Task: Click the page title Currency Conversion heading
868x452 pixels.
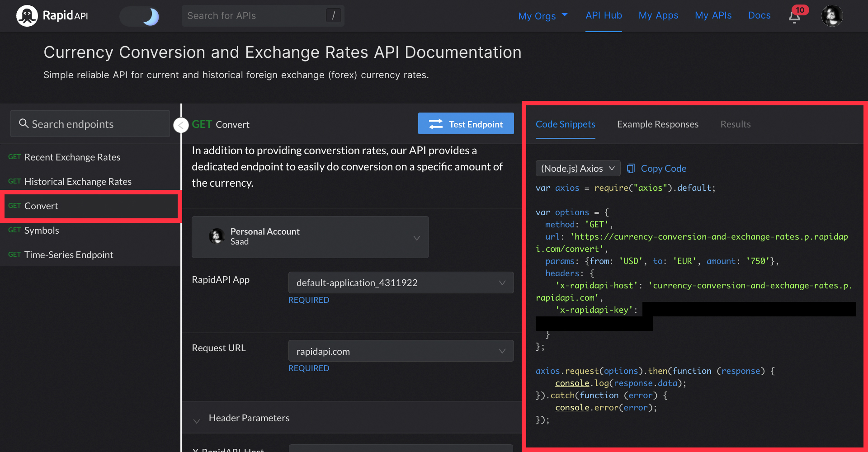Action: click(x=283, y=52)
